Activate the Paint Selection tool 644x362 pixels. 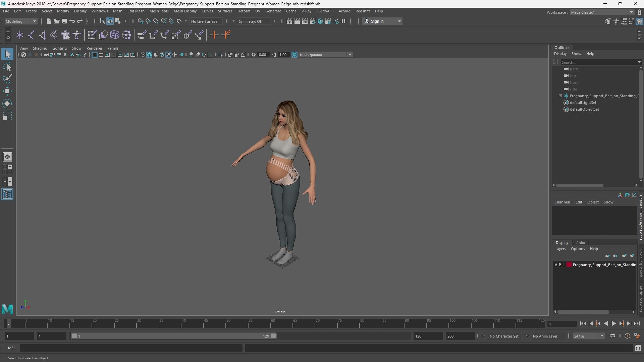tap(7, 79)
